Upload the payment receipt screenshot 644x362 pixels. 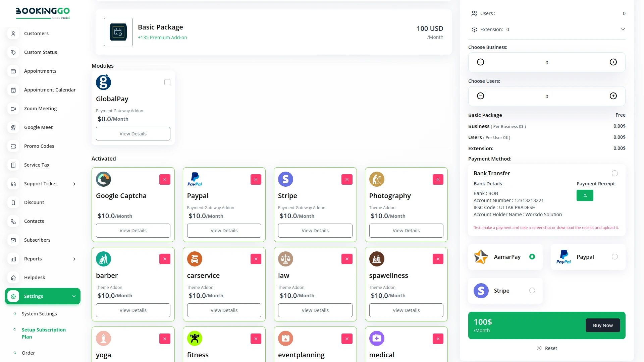(585, 195)
